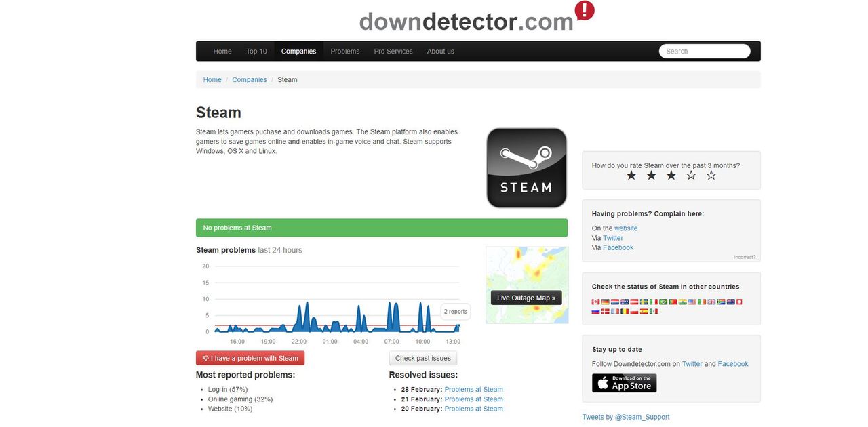Rate Steam five stars
This screenshot has width=868, height=427.
[x=711, y=176]
